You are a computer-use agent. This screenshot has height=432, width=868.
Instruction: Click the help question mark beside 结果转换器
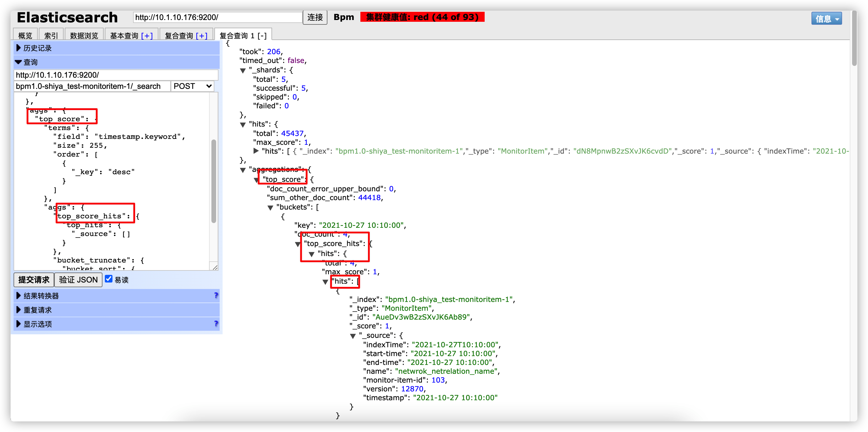[216, 295]
